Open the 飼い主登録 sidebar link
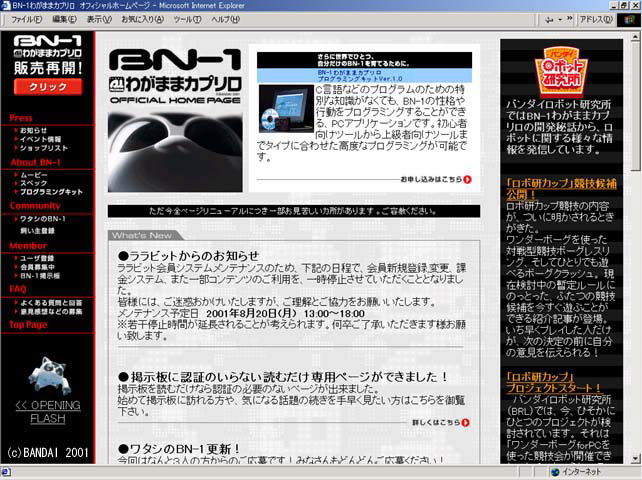 (x=37, y=231)
